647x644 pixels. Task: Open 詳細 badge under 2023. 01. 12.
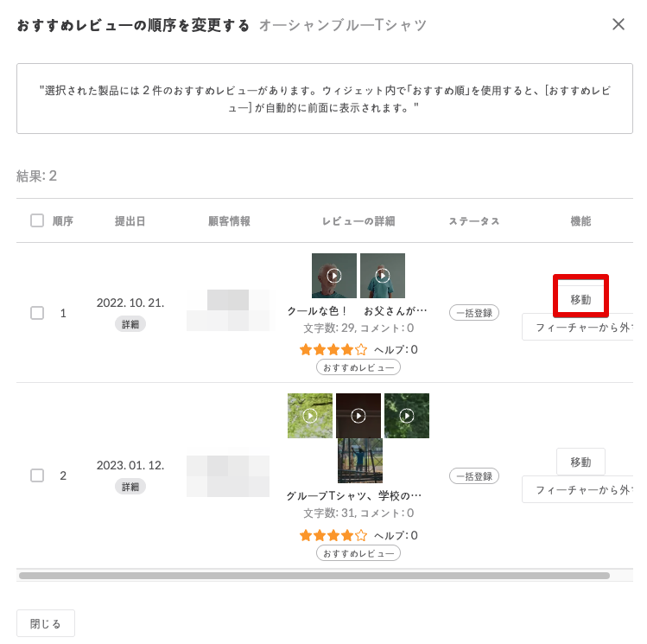click(x=130, y=487)
